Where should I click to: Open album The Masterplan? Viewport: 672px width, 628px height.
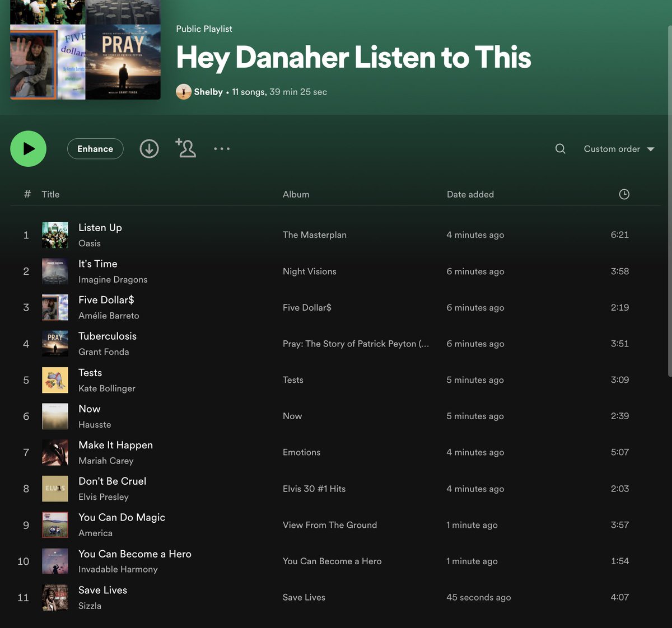(315, 235)
